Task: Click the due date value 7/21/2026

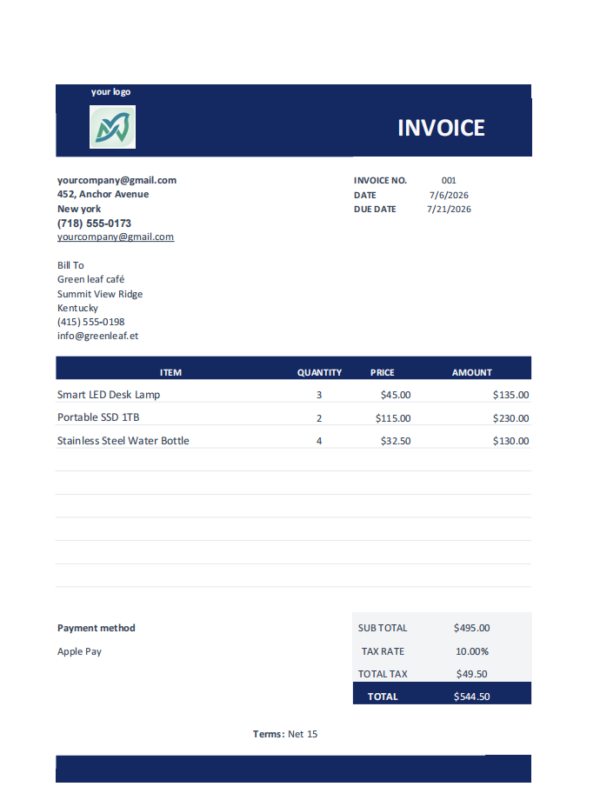Action: (x=448, y=209)
